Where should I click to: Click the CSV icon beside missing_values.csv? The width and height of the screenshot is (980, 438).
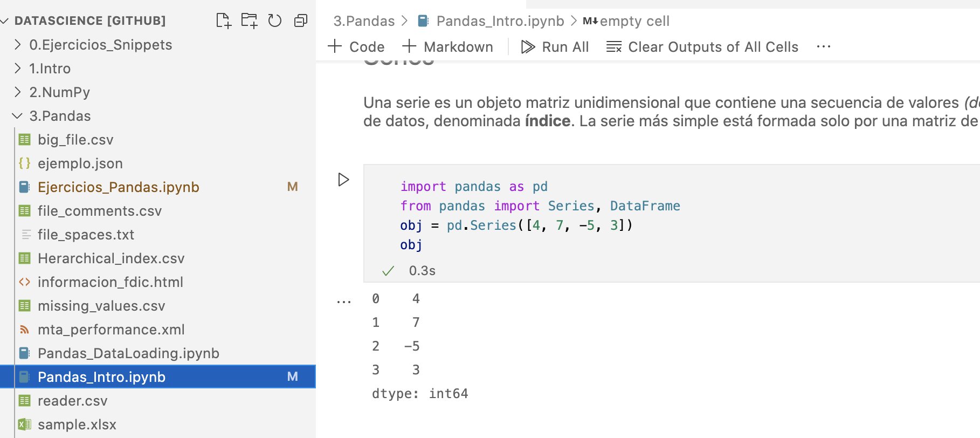(25, 306)
